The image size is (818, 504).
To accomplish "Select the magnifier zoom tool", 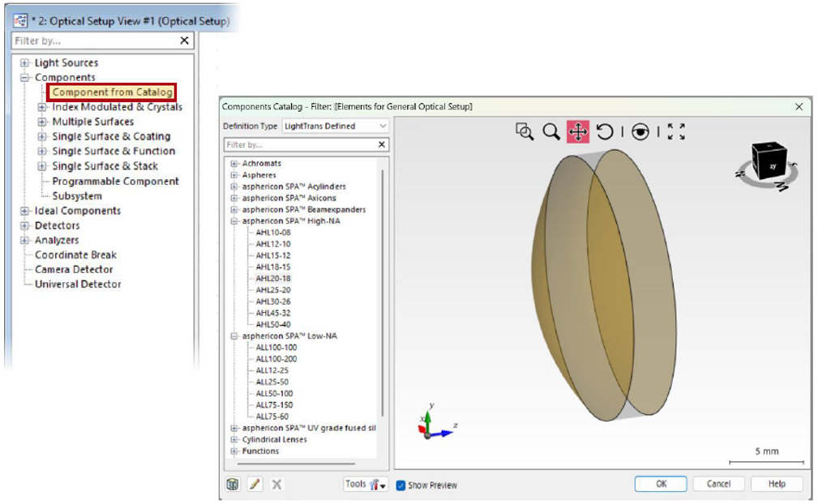I will pos(551,131).
